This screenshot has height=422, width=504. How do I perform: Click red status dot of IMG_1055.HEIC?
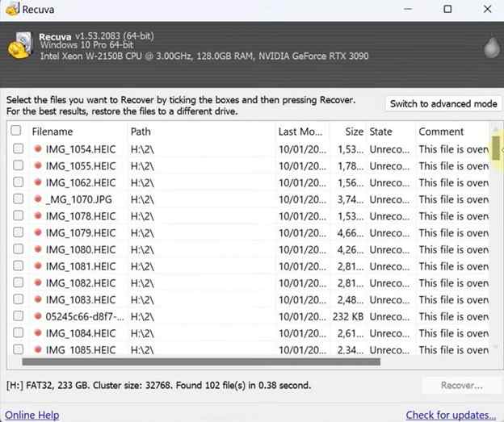[38, 165]
